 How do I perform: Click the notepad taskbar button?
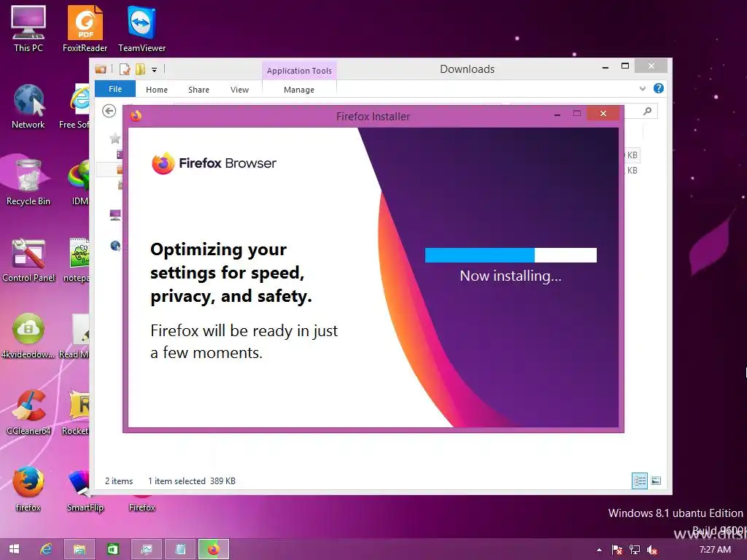tap(180, 549)
